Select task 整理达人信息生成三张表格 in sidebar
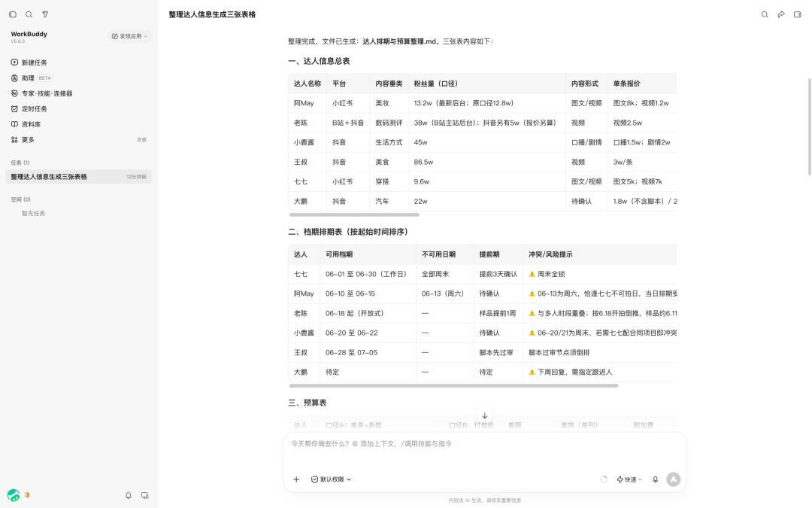The height and width of the screenshot is (508, 812). 79,177
